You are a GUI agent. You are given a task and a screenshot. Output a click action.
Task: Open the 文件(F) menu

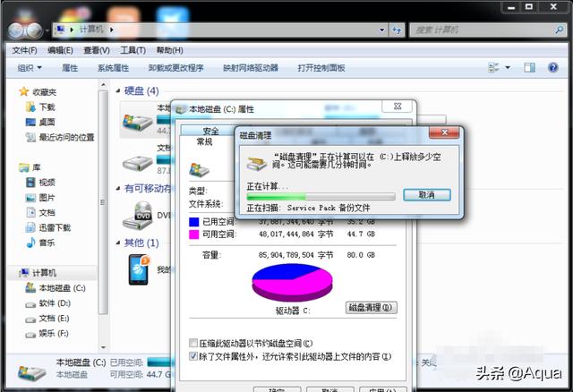pos(24,50)
